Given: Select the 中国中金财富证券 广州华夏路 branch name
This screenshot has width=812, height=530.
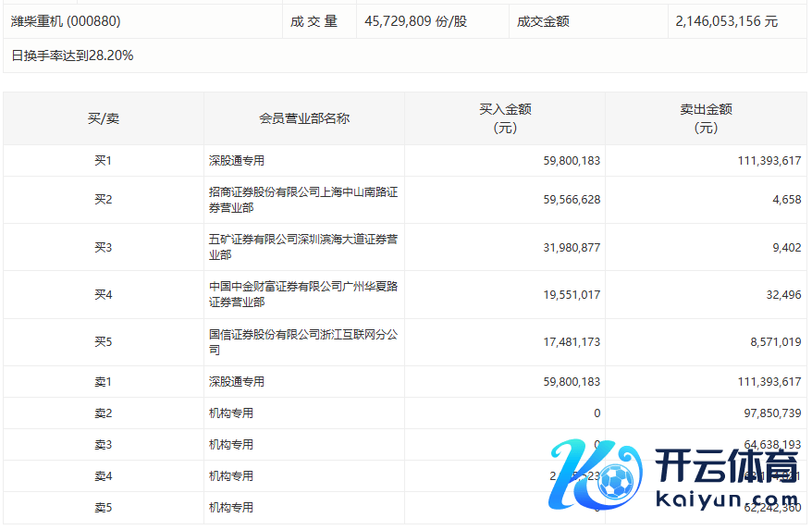Looking at the screenshot, I should [x=303, y=294].
